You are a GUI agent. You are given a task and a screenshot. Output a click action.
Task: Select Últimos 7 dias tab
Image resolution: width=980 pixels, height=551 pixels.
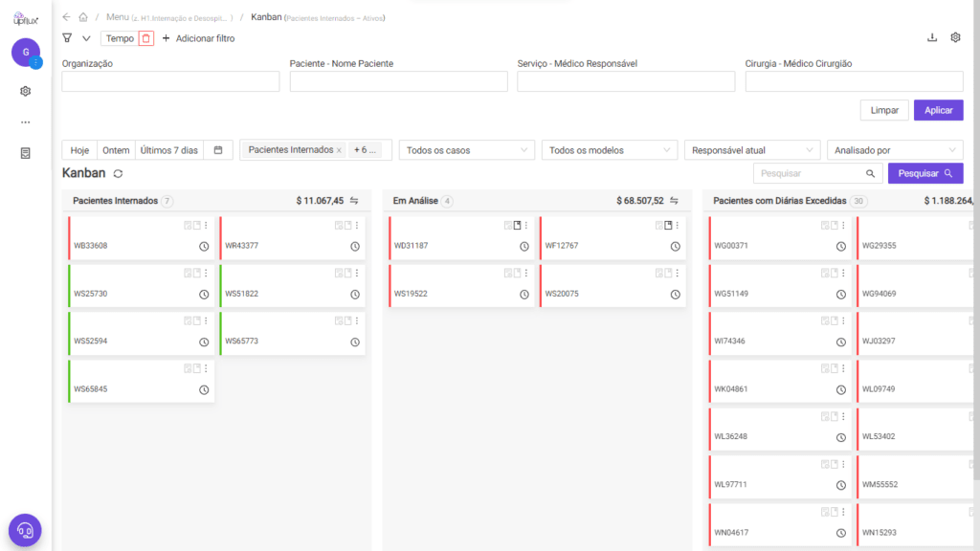coord(169,150)
